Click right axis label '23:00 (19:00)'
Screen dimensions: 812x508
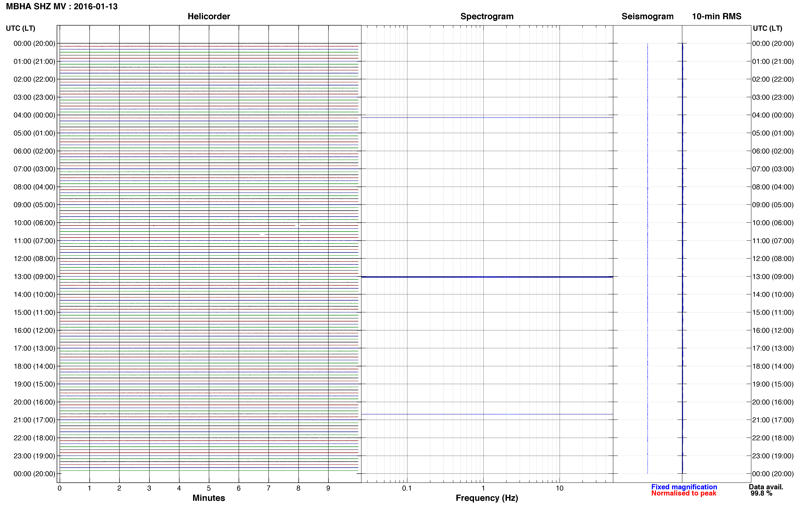pos(773,456)
